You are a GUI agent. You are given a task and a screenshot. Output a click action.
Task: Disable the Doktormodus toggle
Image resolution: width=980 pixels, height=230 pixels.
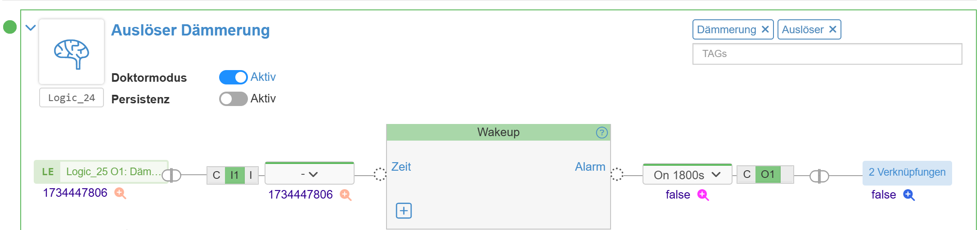click(x=233, y=77)
